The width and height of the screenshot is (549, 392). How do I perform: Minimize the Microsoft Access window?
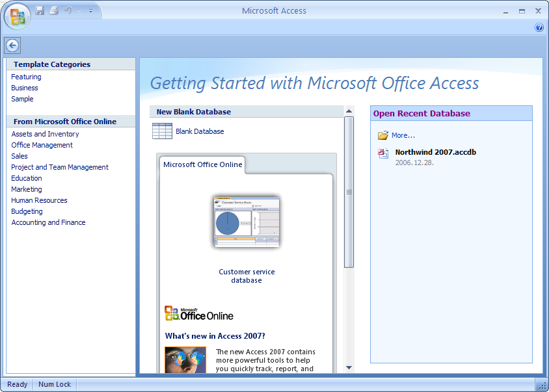pos(505,12)
